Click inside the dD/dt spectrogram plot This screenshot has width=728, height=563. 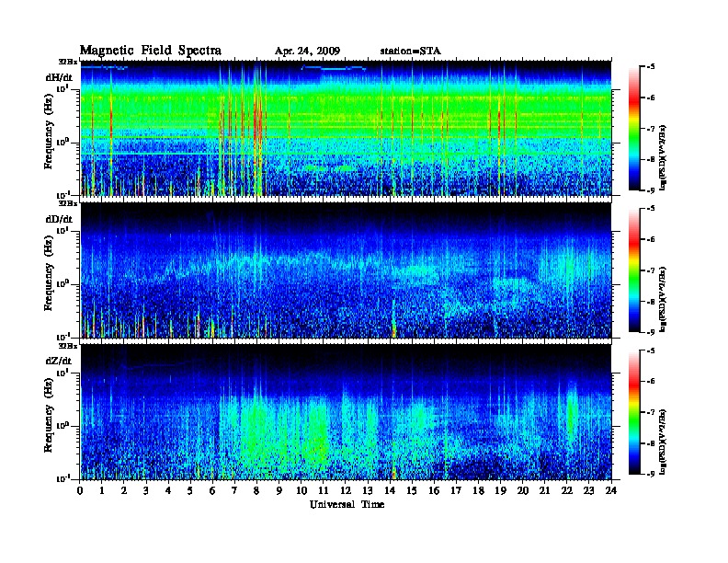346,270
